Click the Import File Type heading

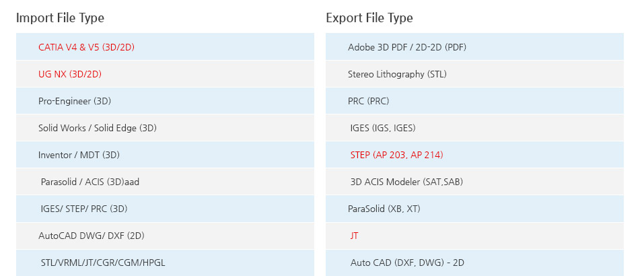coord(60,18)
